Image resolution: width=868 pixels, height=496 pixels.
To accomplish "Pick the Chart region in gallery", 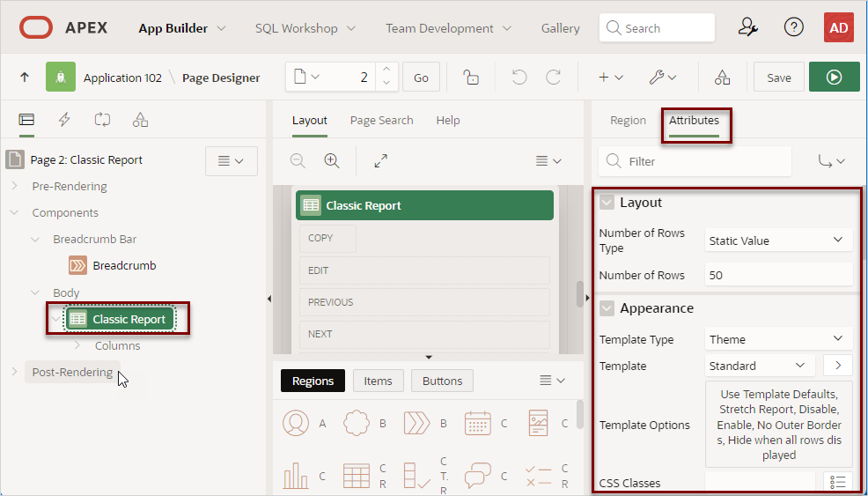I will click(296, 475).
